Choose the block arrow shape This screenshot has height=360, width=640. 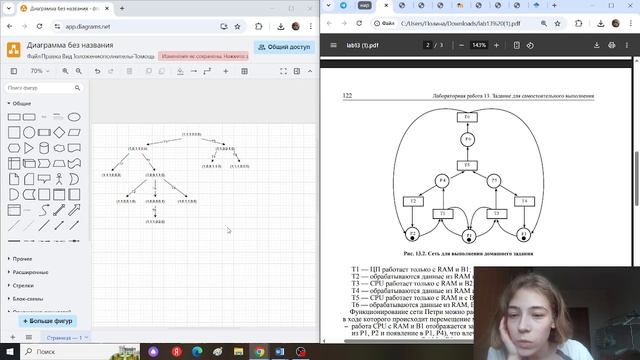[74, 210]
